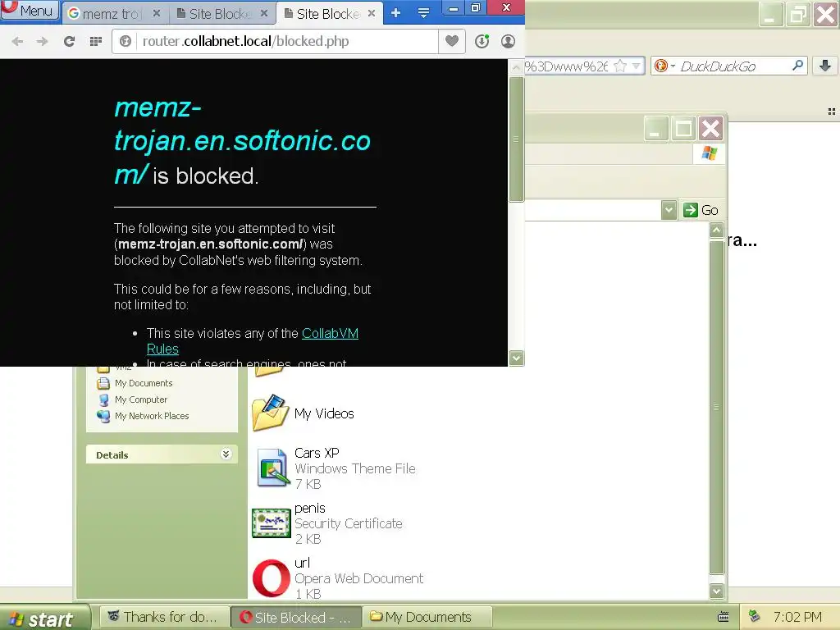840x630 pixels.
Task: Select the url Opera Web Document
Action: click(337, 578)
